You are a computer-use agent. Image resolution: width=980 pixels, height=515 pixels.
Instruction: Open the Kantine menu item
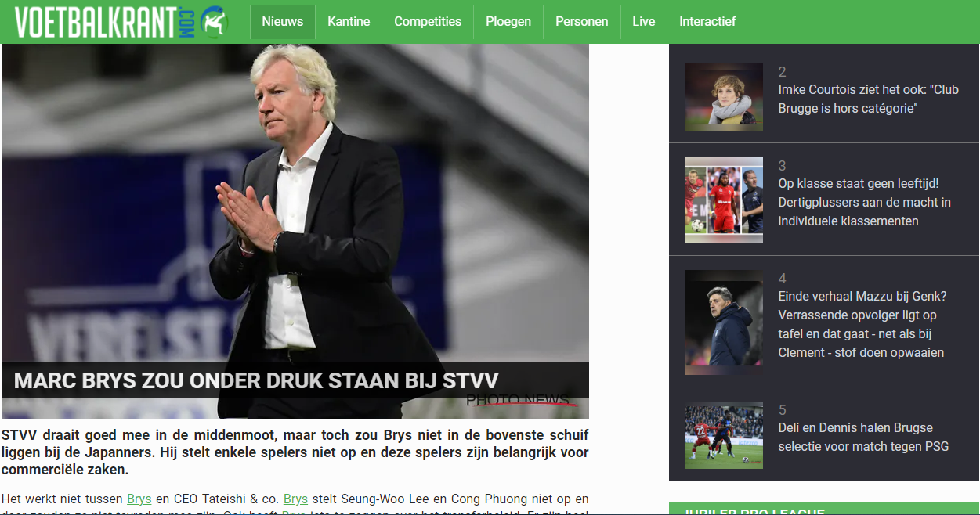pos(349,22)
